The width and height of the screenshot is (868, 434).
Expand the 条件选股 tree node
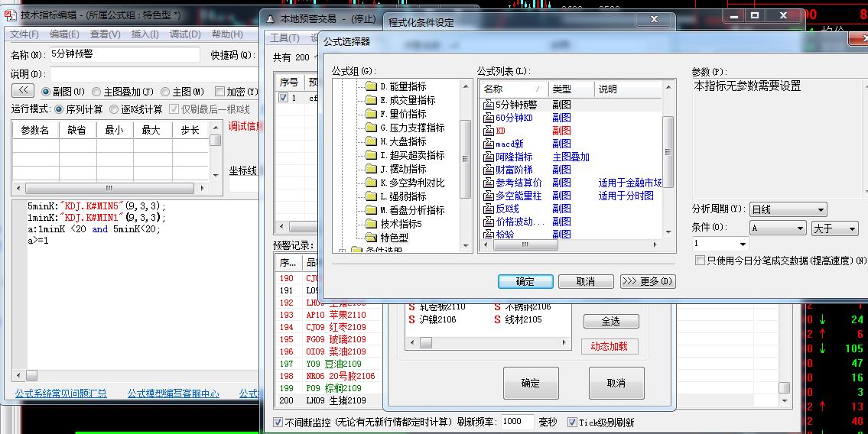[342, 251]
